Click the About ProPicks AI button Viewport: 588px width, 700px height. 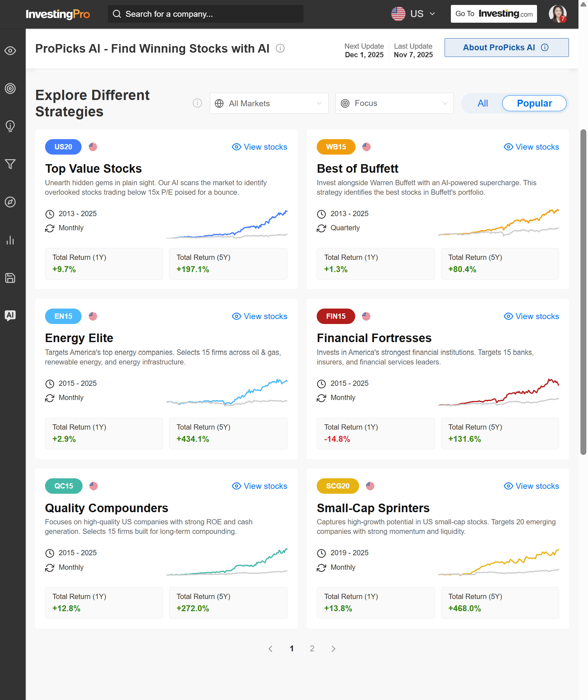(507, 47)
